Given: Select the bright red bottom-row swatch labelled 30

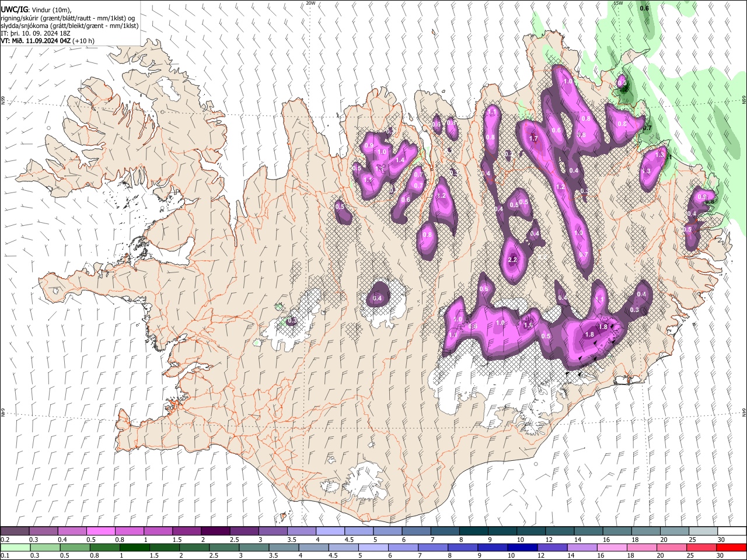Looking at the screenshot, I should pos(731,548).
